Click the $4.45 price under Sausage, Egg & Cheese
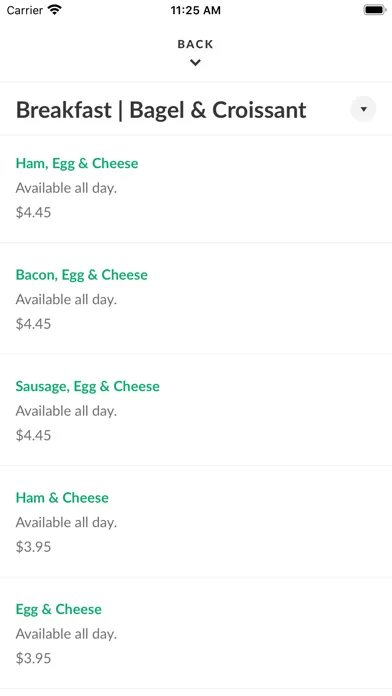This screenshot has height=696, width=392. [x=33, y=435]
